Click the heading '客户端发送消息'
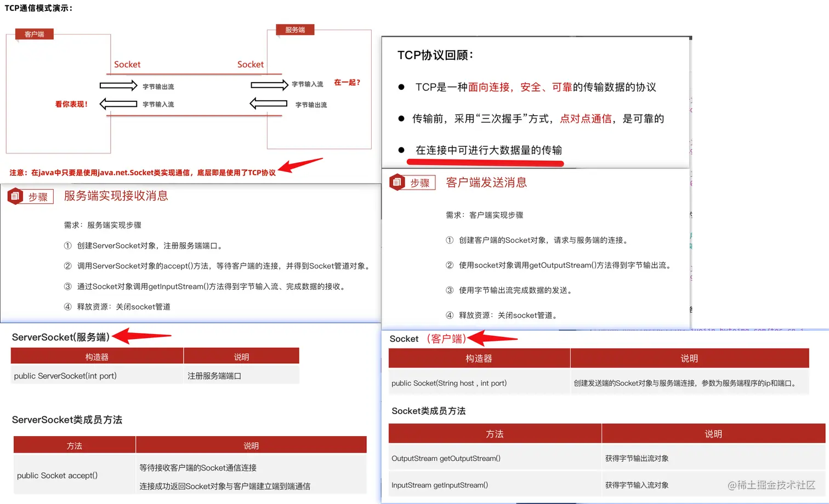The height and width of the screenshot is (504, 829). (486, 182)
